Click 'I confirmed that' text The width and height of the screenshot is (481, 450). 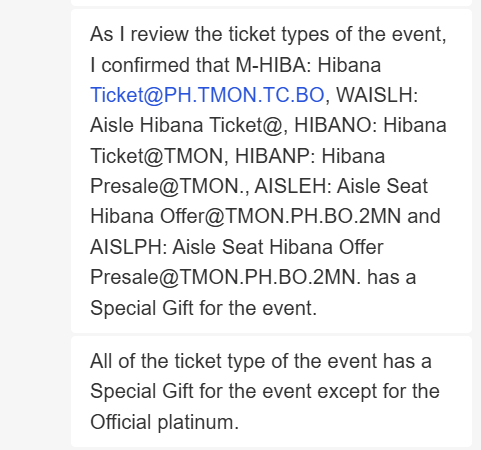[161, 65]
